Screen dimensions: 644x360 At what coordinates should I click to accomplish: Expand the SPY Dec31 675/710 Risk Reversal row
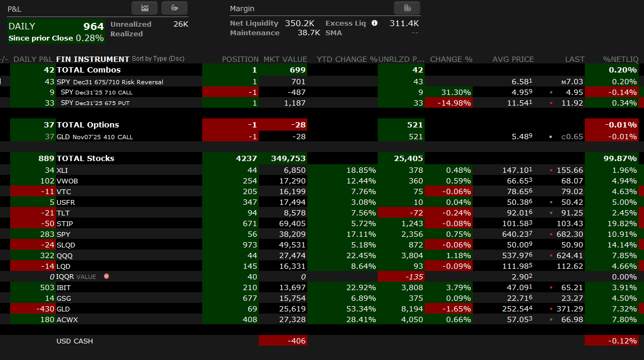pos(110,82)
